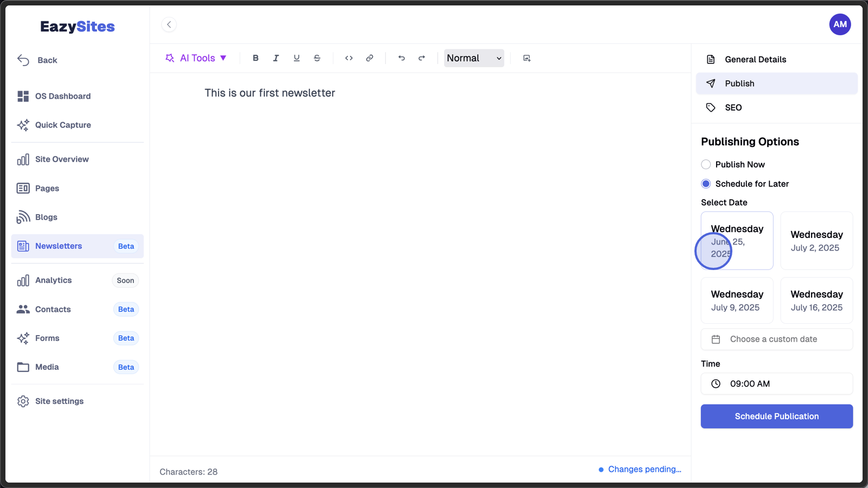
Task: Toggle bold formatting in the toolbar
Action: click(256, 58)
